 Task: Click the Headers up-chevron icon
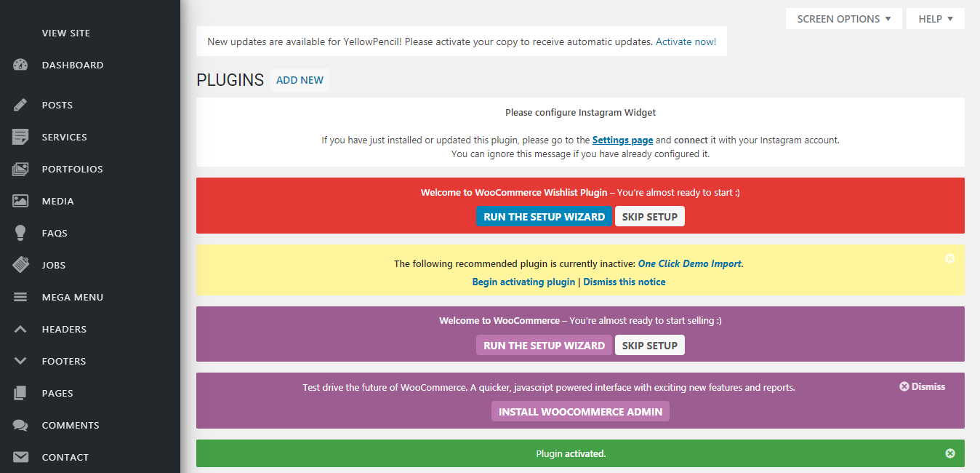point(20,329)
